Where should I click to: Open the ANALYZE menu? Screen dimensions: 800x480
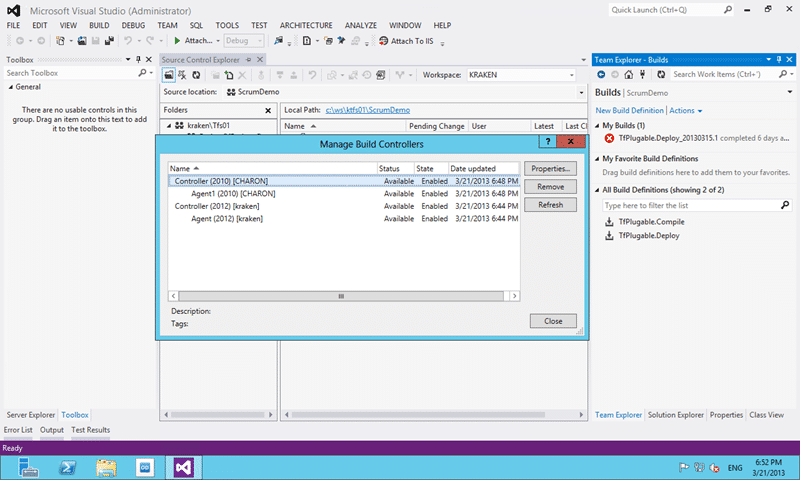[361, 25]
